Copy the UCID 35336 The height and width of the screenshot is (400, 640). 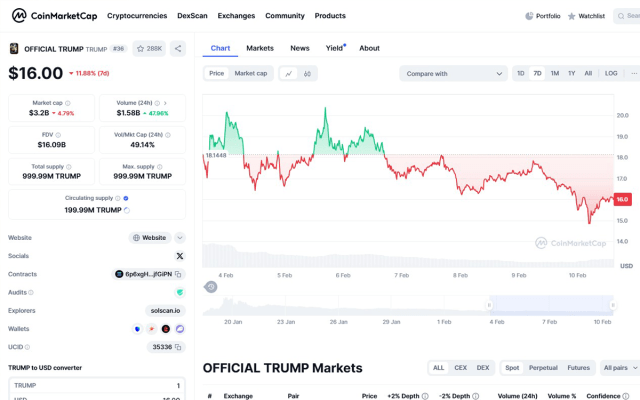click(180, 347)
